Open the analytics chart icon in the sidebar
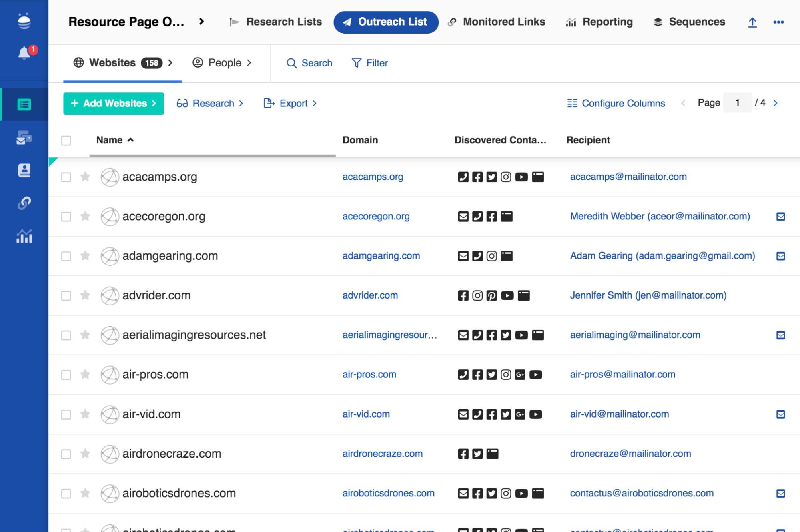The image size is (800, 532). 24,237
